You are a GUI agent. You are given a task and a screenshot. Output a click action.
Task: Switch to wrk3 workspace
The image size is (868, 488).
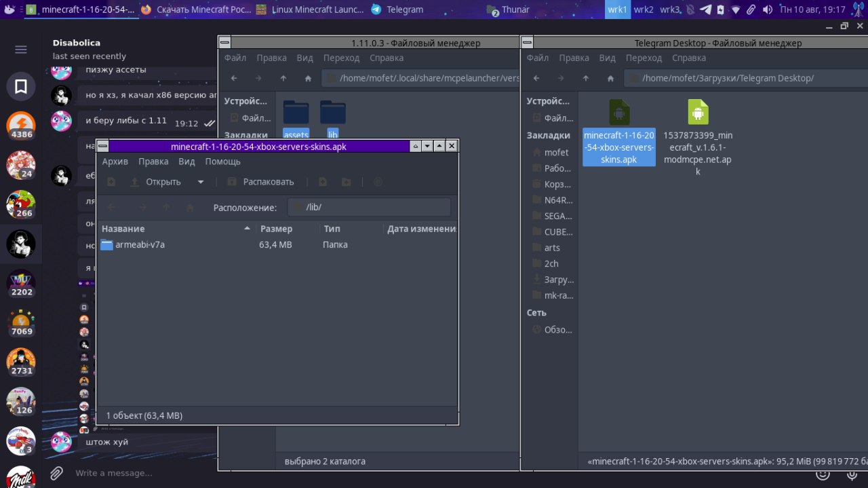(670, 10)
